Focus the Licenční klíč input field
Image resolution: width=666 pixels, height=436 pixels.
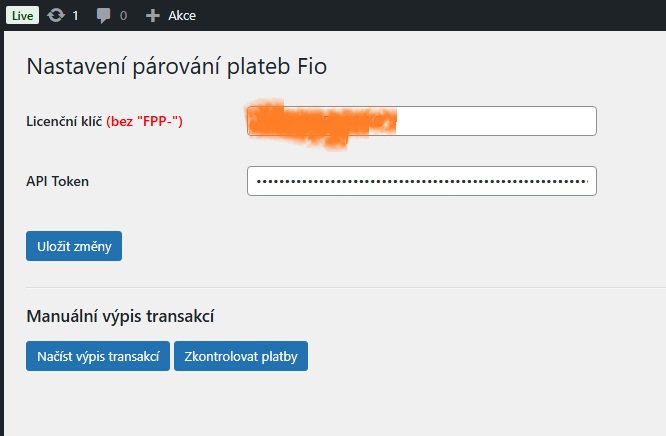(x=422, y=121)
